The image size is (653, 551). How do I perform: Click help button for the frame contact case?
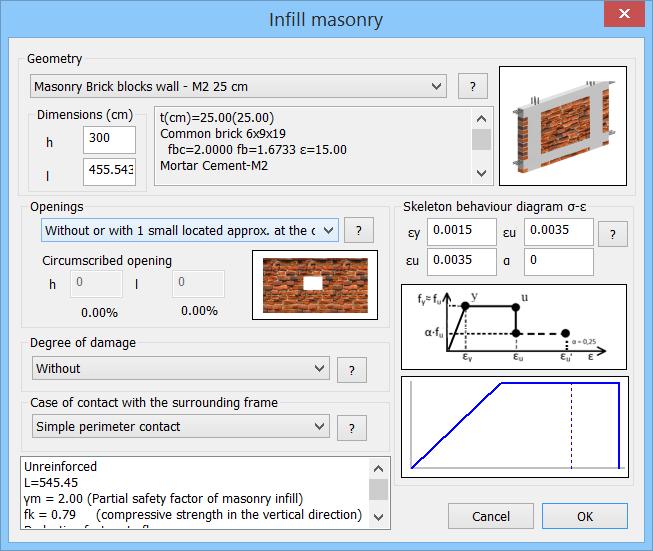[x=352, y=428]
